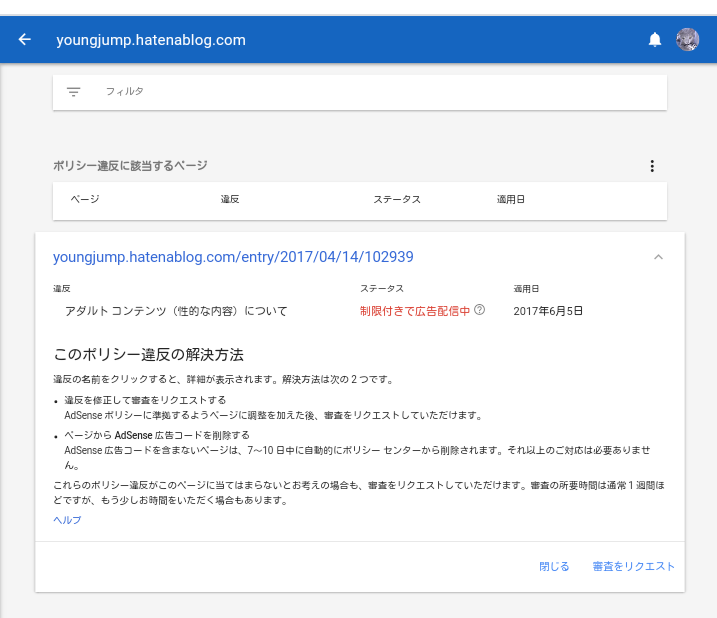
Task: Click 審査をリクエスト button
Action: pyautogui.click(x=633, y=566)
